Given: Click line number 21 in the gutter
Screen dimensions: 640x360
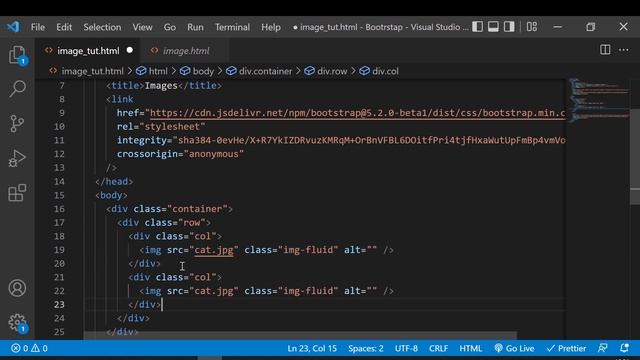Looking at the screenshot, I should [59, 277].
